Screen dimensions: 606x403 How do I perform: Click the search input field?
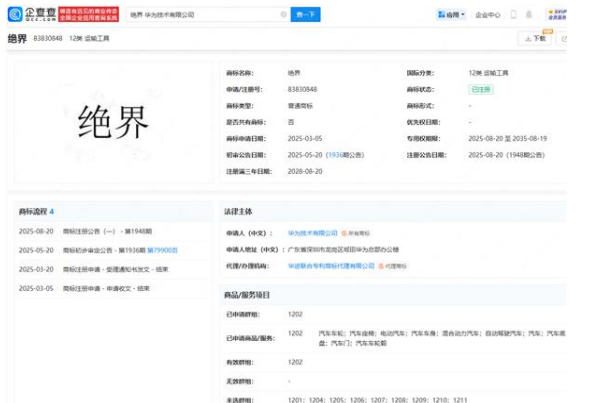[x=200, y=15]
